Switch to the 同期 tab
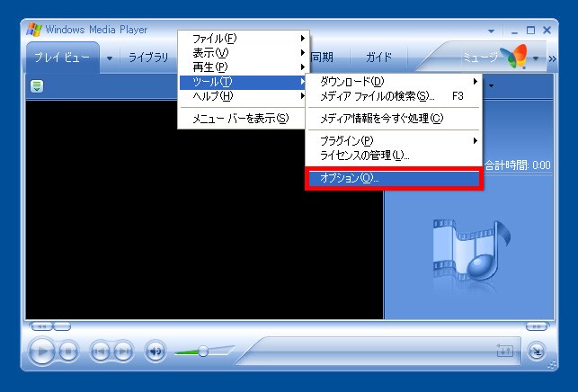Screen dimensions: 578x392 pos(324,58)
